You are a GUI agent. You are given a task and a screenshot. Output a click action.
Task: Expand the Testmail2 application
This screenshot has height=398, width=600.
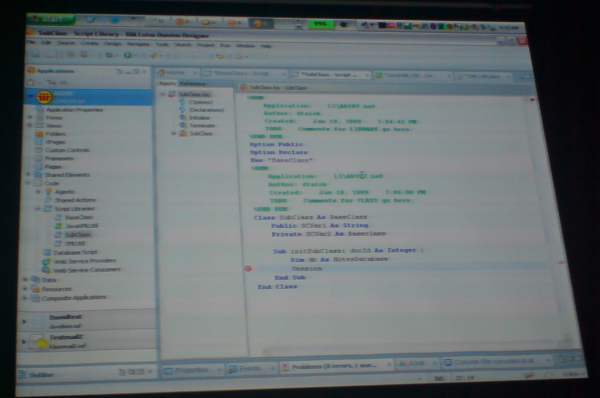(x=24, y=341)
